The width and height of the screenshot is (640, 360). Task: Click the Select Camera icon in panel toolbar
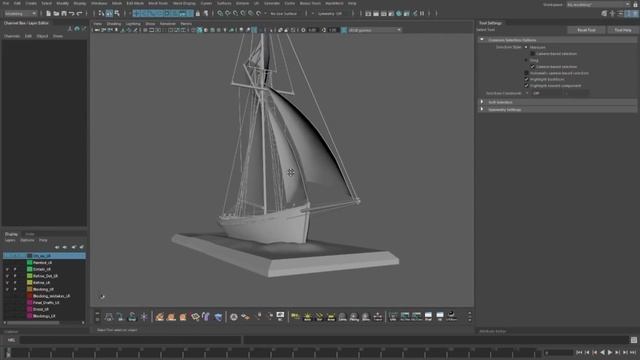click(97, 30)
